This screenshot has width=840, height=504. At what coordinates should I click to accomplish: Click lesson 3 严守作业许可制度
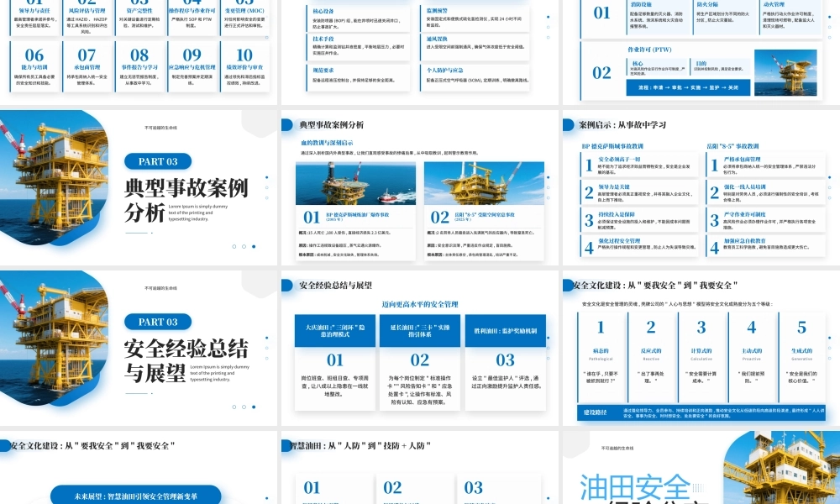click(765, 219)
